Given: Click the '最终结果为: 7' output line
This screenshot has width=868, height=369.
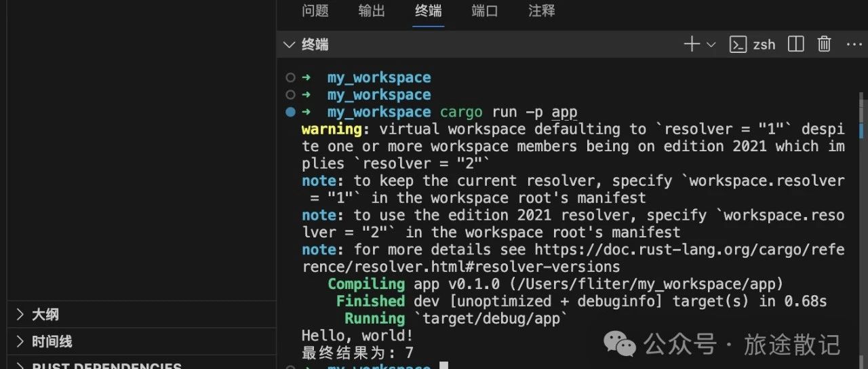Looking at the screenshot, I should pyautogui.click(x=357, y=353).
